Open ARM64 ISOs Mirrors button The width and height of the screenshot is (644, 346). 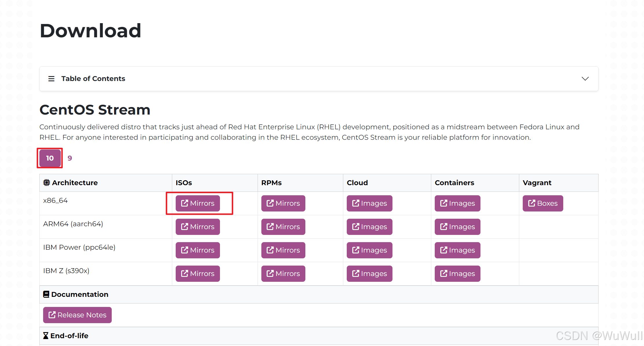(x=198, y=227)
